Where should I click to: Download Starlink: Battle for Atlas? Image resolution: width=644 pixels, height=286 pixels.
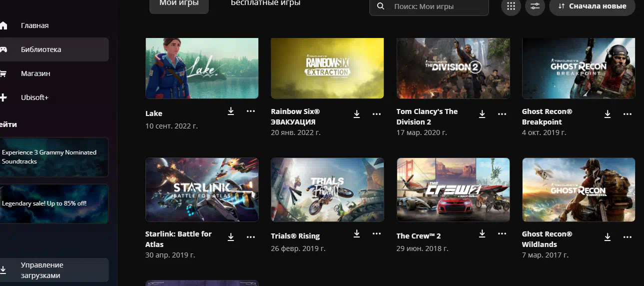pos(231,236)
